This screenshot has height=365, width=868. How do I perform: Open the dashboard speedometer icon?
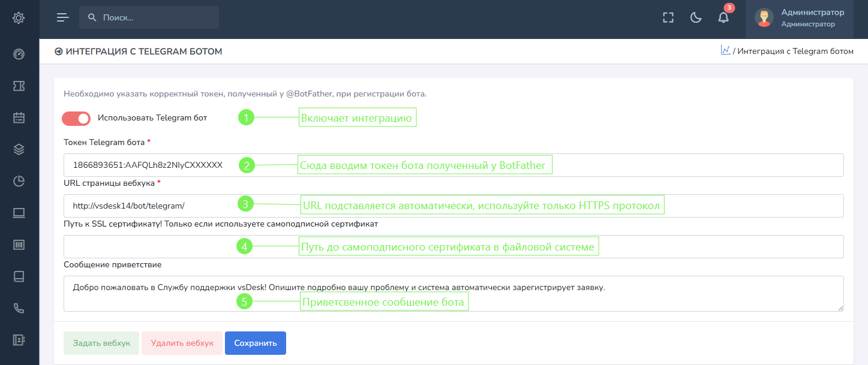(19, 55)
